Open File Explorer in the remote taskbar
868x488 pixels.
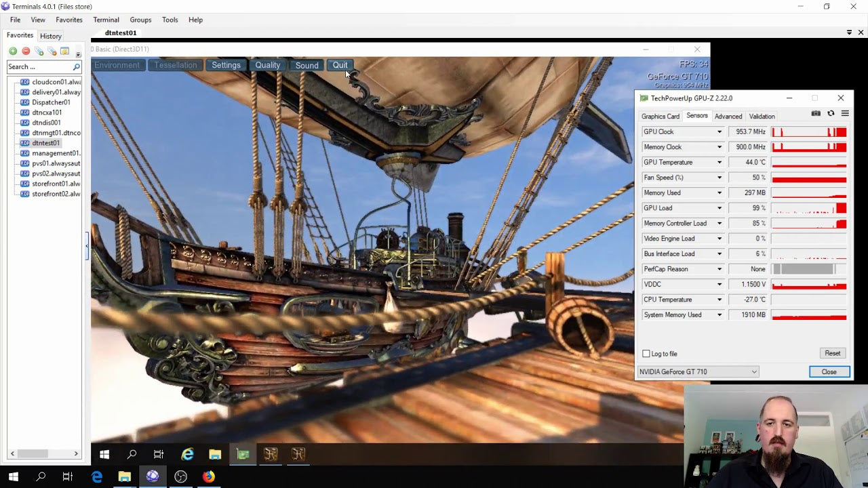click(215, 454)
